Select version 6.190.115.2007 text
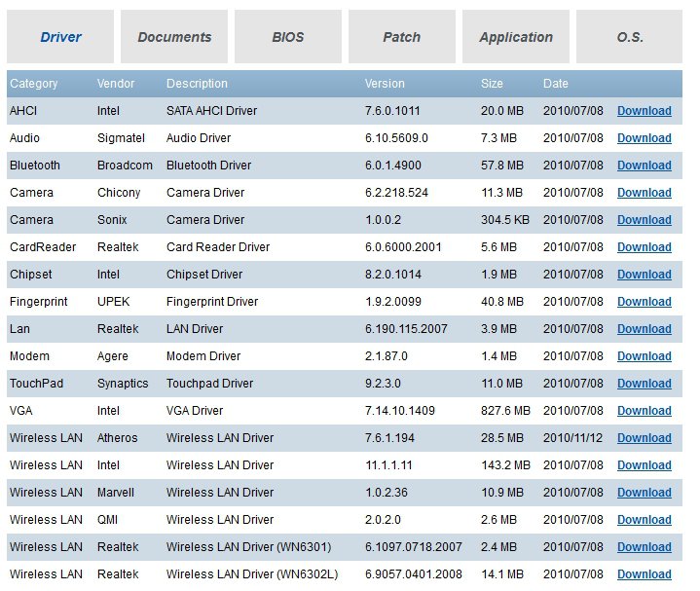The width and height of the screenshot is (700, 591). pyautogui.click(x=406, y=328)
